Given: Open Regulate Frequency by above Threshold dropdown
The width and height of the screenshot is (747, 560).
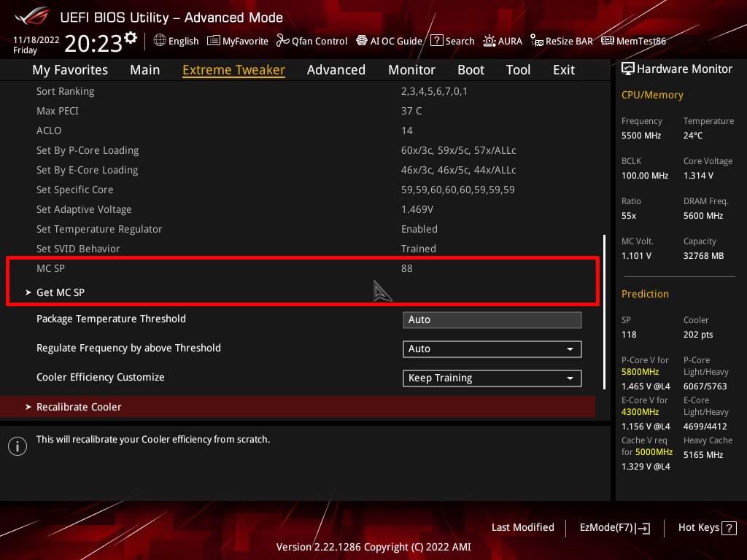Looking at the screenshot, I should pos(492,349).
